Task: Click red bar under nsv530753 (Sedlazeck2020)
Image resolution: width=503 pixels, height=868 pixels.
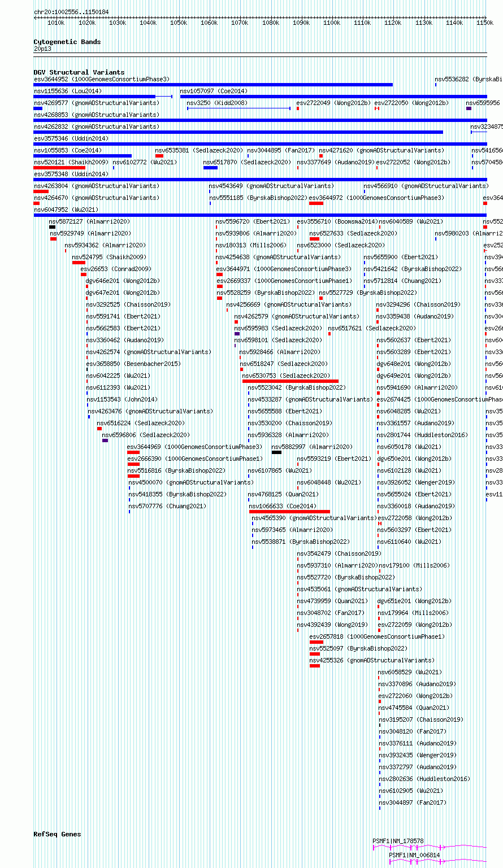Action: (290, 381)
